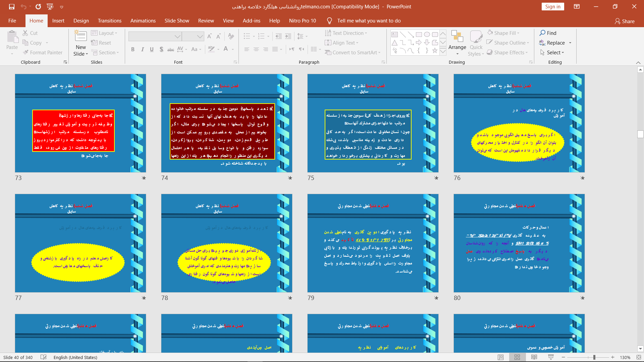
Task: Toggle Italic formatting
Action: point(142,49)
